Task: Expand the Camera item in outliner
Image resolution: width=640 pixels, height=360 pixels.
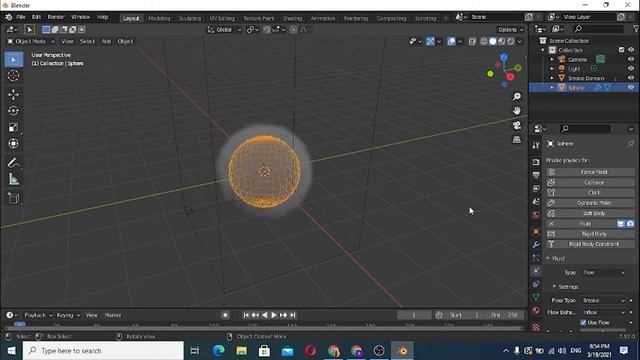Action: tap(552, 59)
